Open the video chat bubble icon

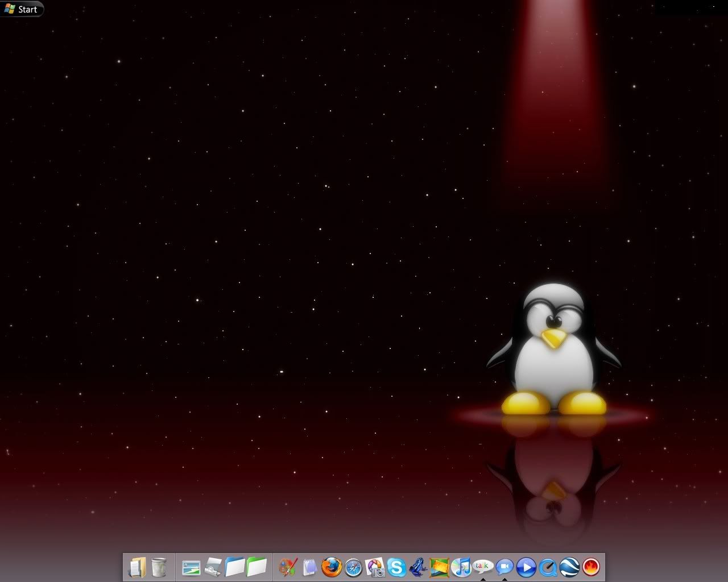504,567
